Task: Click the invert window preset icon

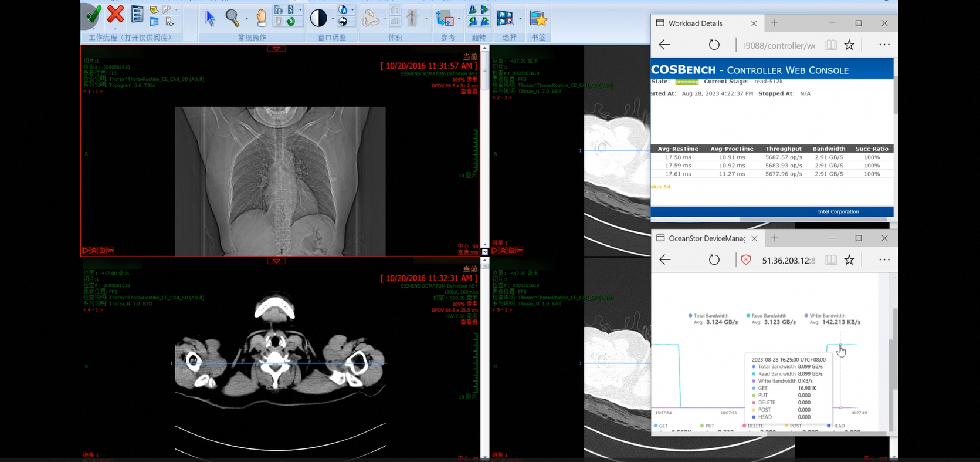Action: [x=343, y=22]
